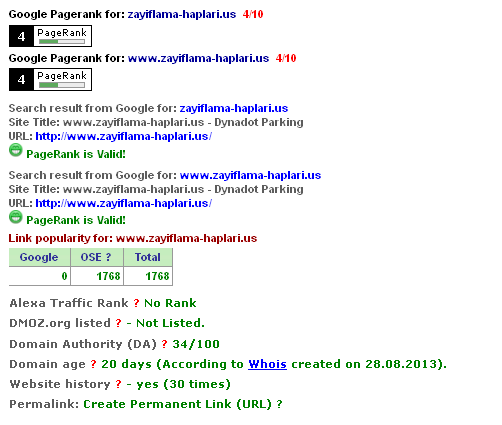Viewport: 502px width, 425px height.
Task: Click the first green smiley icon
Action: click(15, 150)
